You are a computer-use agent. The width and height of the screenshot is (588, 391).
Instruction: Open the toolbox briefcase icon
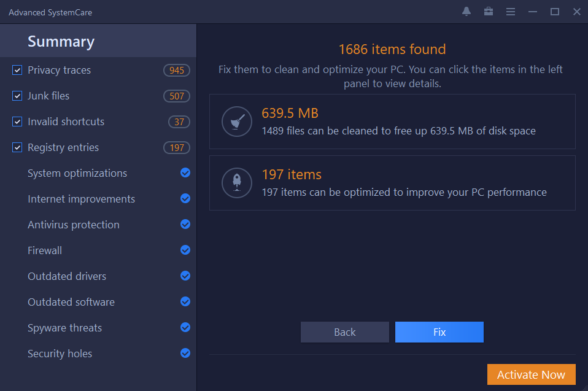point(488,12)
